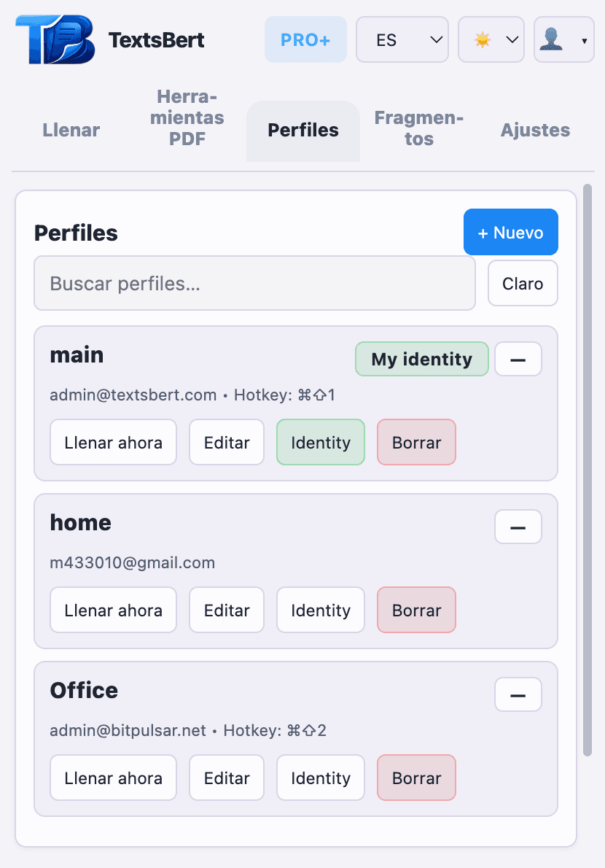Create a profile with + Nuevo
This screenshot has height=868, width=605.
[510, 232]
